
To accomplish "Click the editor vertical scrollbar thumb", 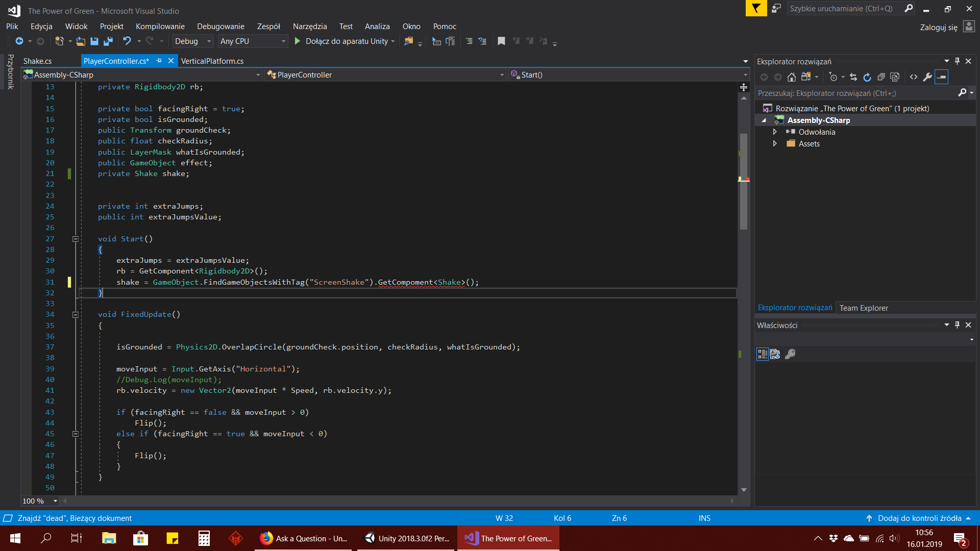I will [744, 181].
